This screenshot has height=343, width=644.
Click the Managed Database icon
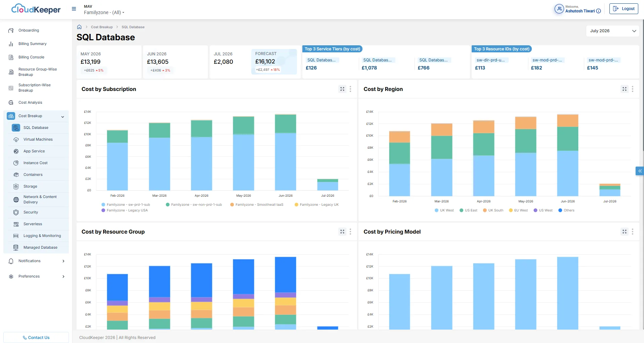(16, 248)
